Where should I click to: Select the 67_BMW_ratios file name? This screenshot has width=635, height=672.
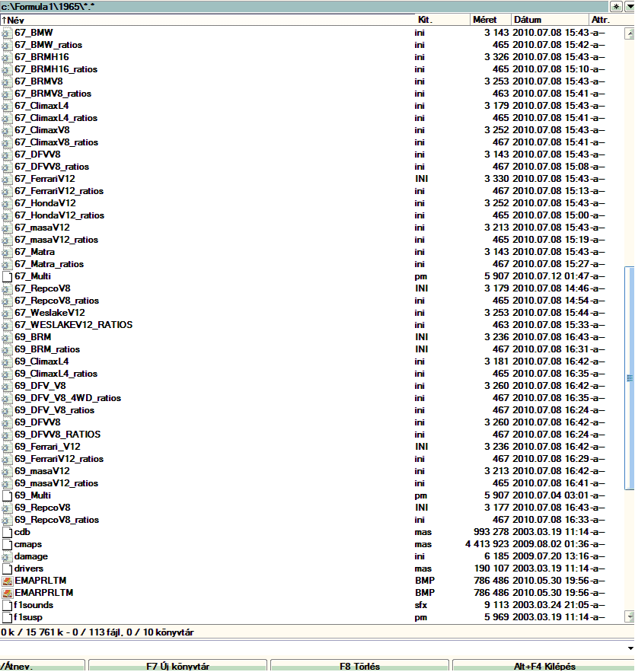48,45
